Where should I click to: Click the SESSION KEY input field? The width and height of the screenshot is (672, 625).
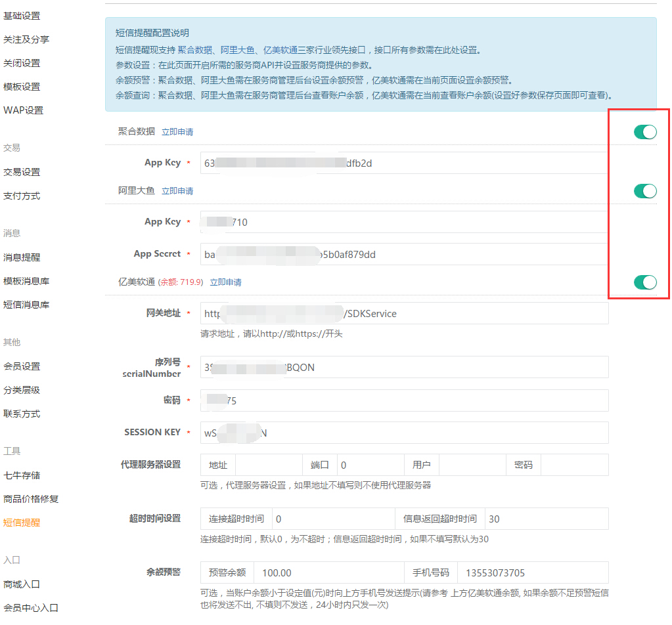(x=404, y=433)
